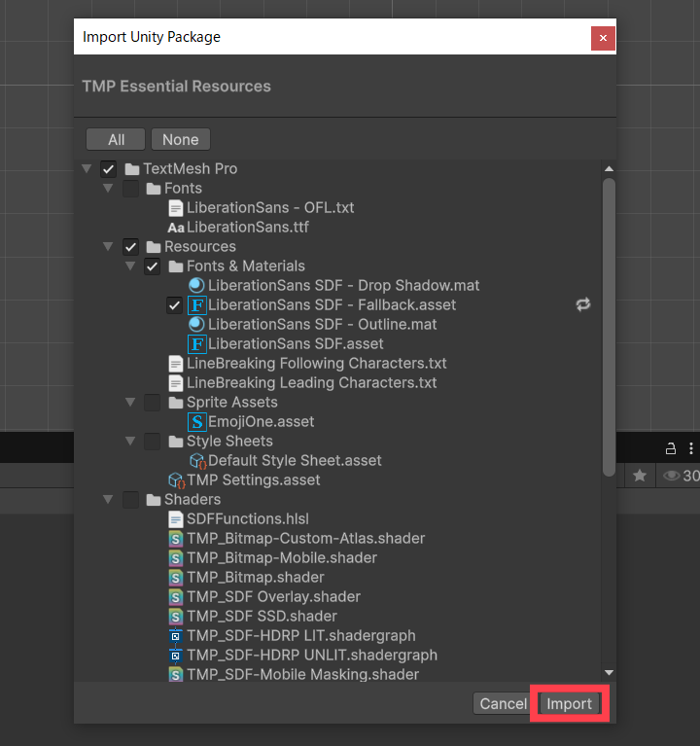Toggle the TextMesh Pro root checkbox
Viewport: 700px width, 746px height.
pyautogui.click(x=109, y=169)
